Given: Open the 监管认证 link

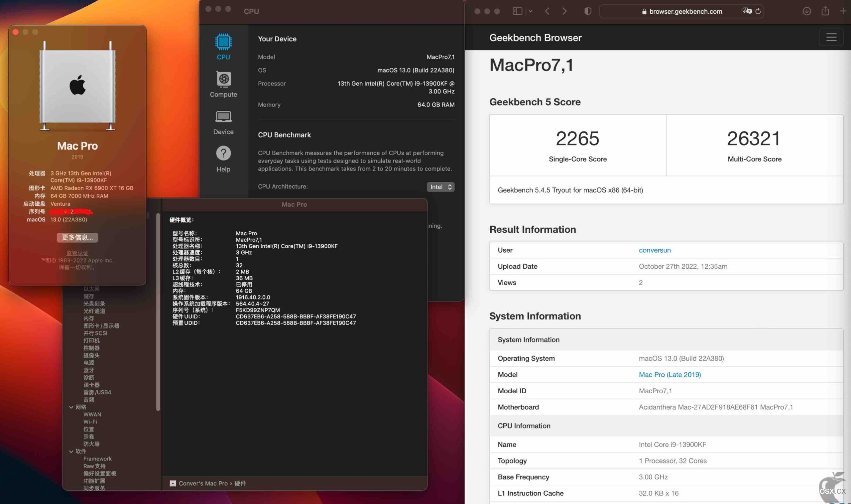Looking at the screenshot, I should tap(77, 253).
